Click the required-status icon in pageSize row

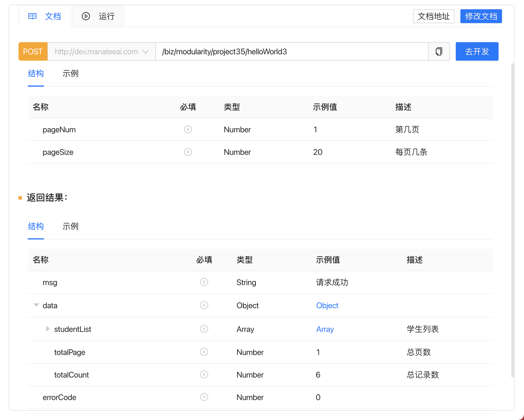[x=188, y=152]
